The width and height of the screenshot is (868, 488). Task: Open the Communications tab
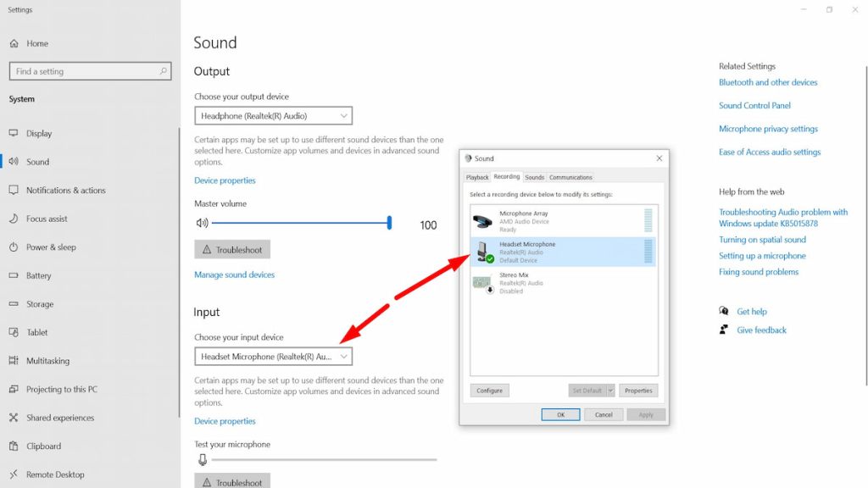pos(570,178)
